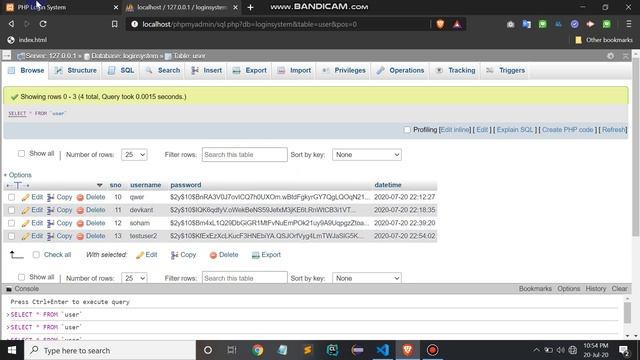Sort by the datetime column header
640x360 pixels.
click(x=388, y=185)
